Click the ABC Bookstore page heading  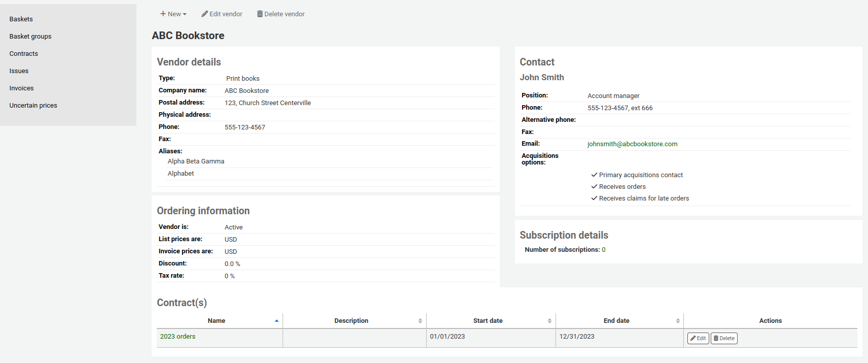point(188,36)
